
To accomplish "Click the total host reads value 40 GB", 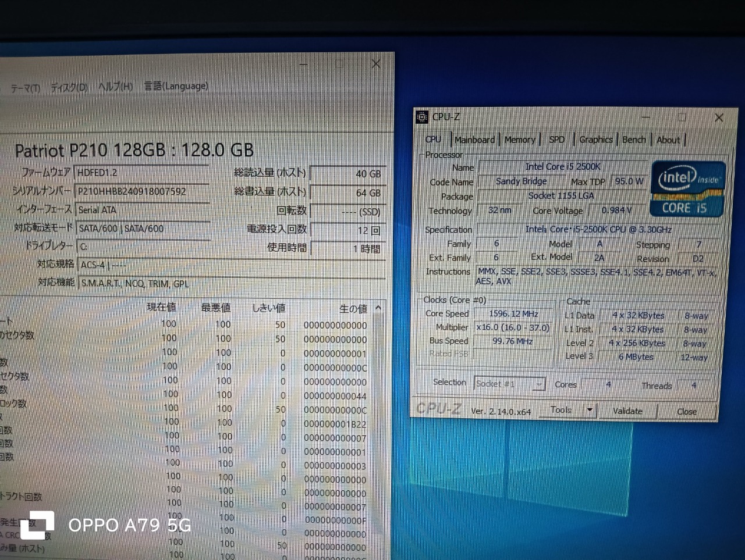I will point(348,174).
